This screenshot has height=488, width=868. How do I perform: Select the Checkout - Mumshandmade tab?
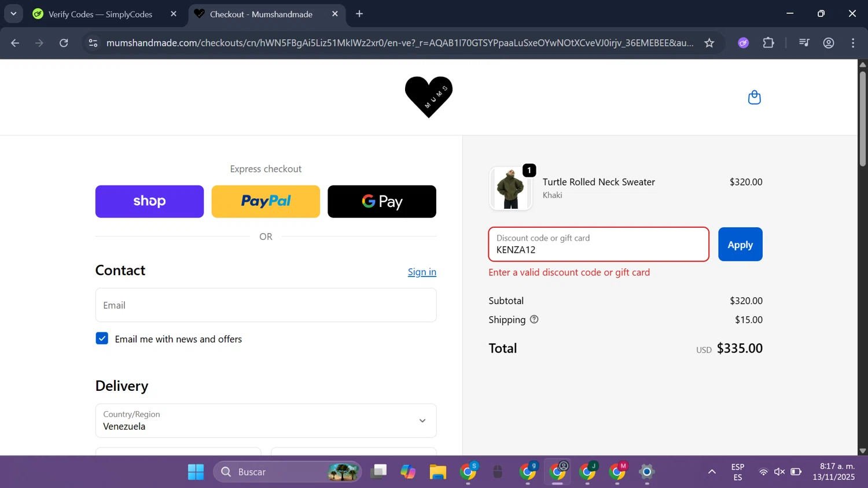pyautogui.click(x=262, y=14)
